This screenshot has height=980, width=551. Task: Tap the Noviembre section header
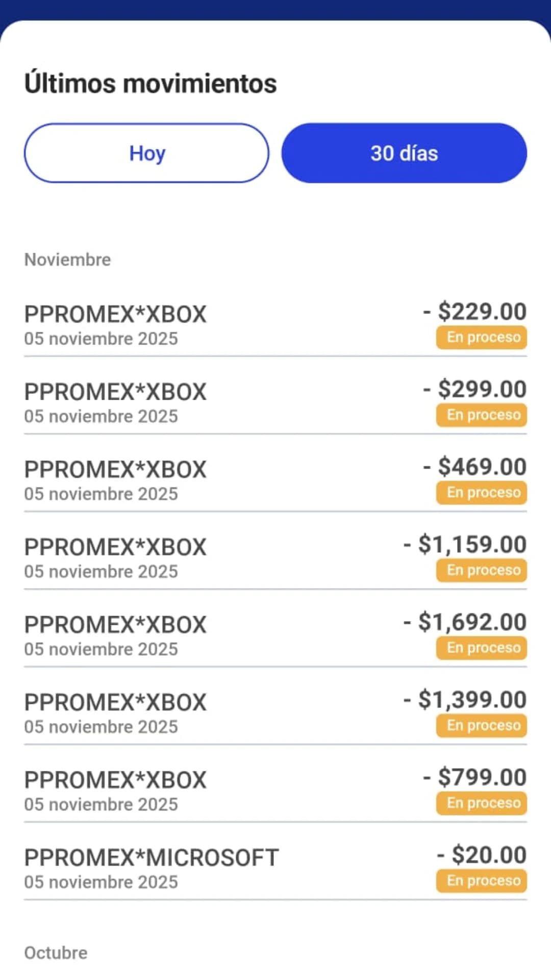coord(67,259)
